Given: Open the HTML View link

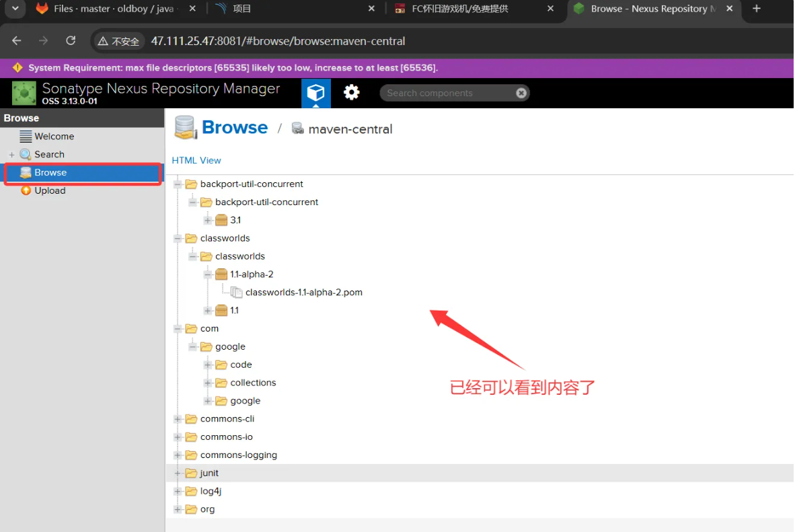Looking at the screenshot, I should coord(196,160).
